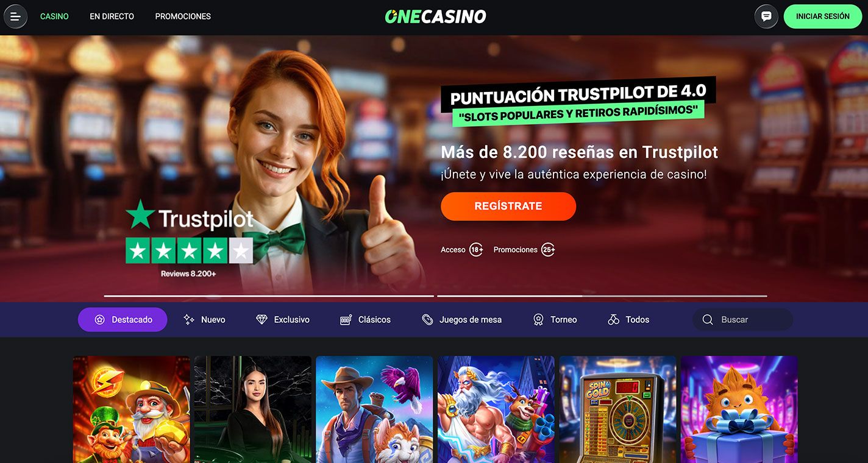Select the Exclusivo diamond icon
The image size is (868, 463).
click(x=261, y=320)
